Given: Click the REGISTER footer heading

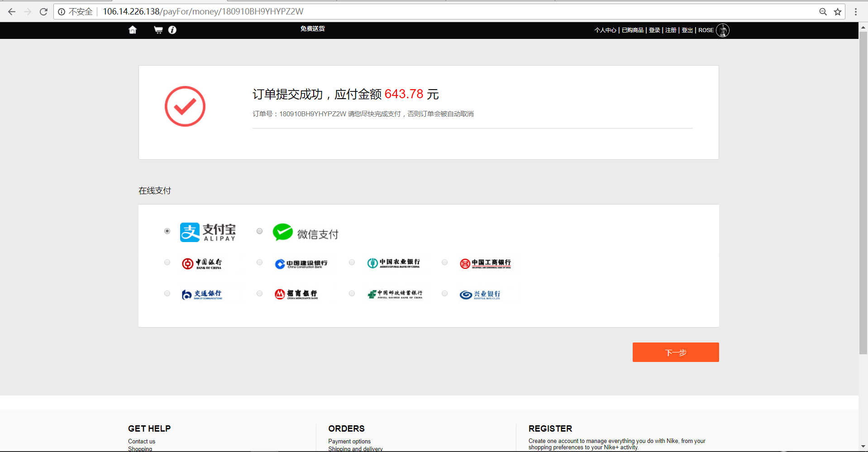Looking at the screenshot, I should coord(550,428).
